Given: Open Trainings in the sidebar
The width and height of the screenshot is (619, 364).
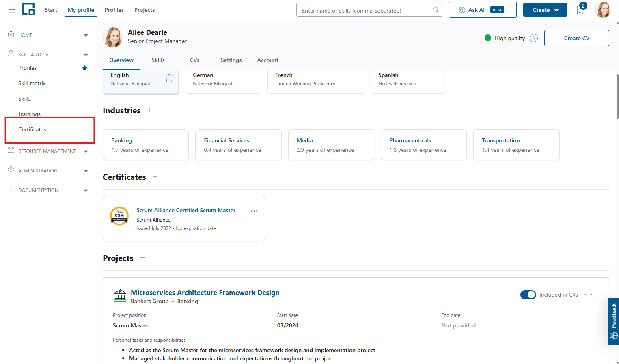Looking at the screenshot, I should (x=30, y=114).
